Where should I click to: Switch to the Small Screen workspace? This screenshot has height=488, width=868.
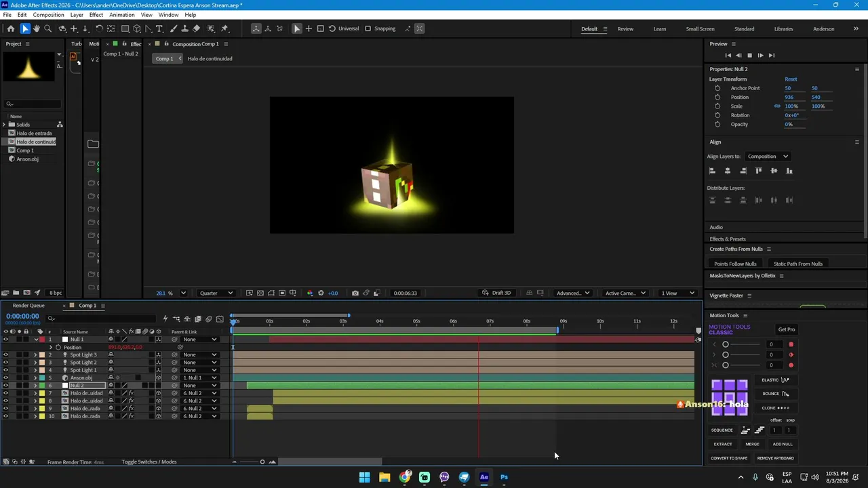click(700, 28)
